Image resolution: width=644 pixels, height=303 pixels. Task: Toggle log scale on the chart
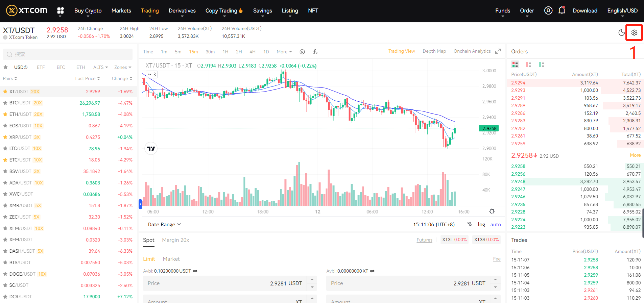point(481,225)
